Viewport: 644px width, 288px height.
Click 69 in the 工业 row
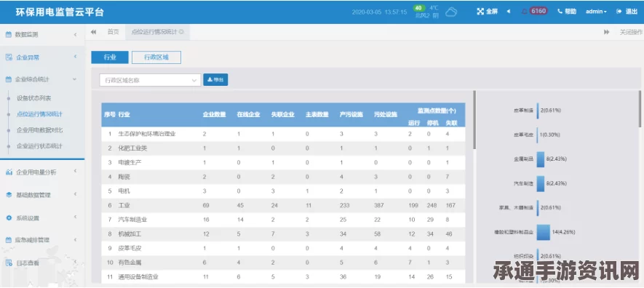(206, 206)
